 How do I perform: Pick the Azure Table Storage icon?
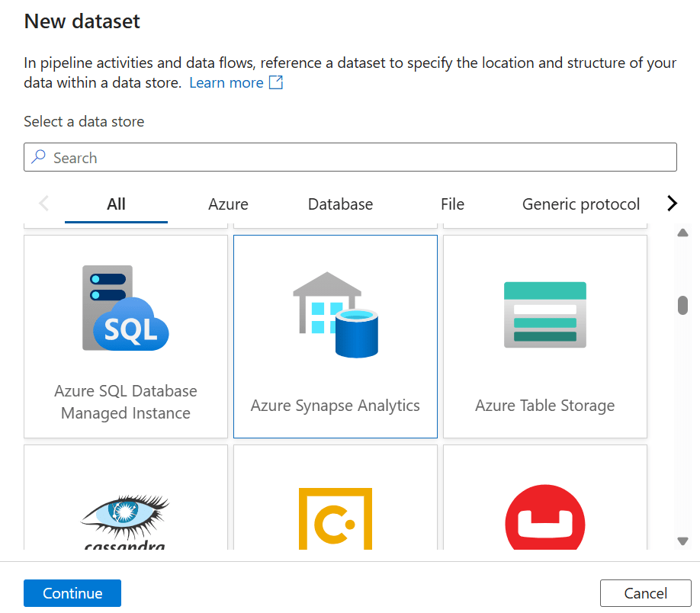coord(544,314)
